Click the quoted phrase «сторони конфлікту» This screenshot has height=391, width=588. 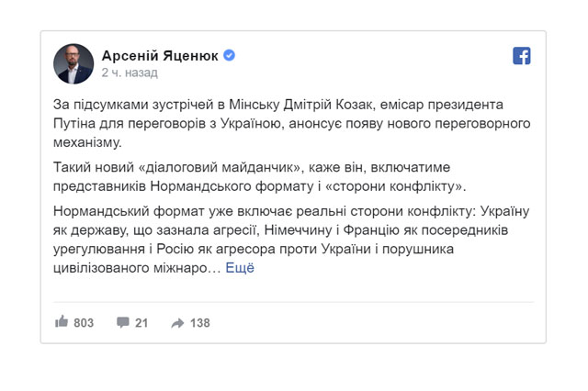(x=393, y=186)
